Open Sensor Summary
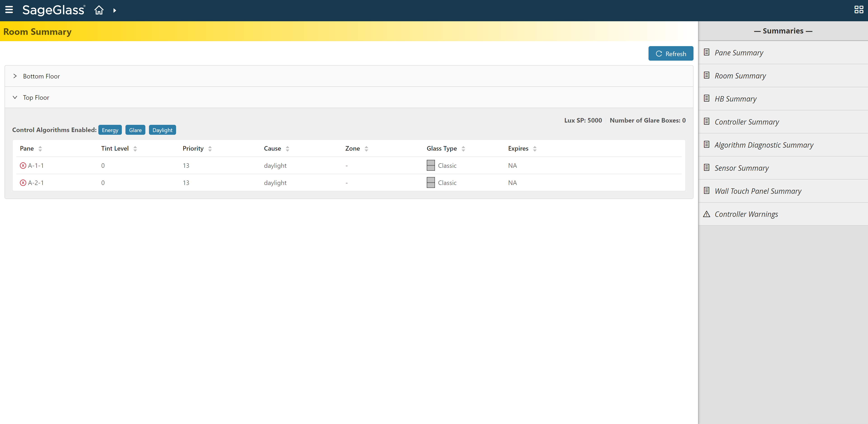This screenshot has height=424, width=868. pos(783,168)
